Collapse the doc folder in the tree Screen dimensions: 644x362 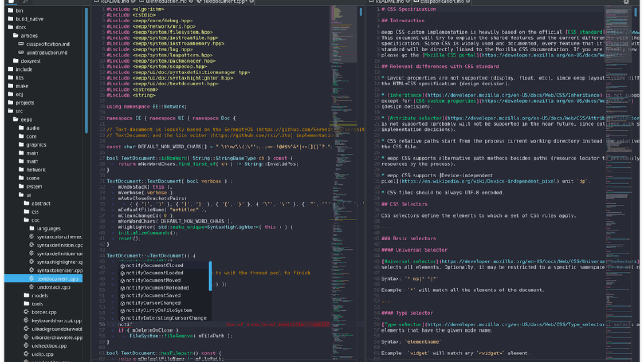click(26, 220)
